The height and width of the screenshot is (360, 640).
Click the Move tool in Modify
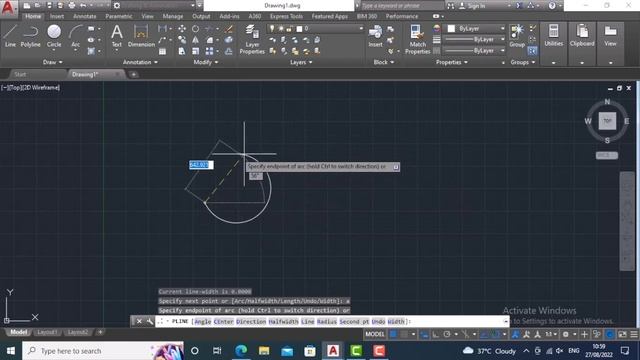pyautogui.click(x=182, y=29)
